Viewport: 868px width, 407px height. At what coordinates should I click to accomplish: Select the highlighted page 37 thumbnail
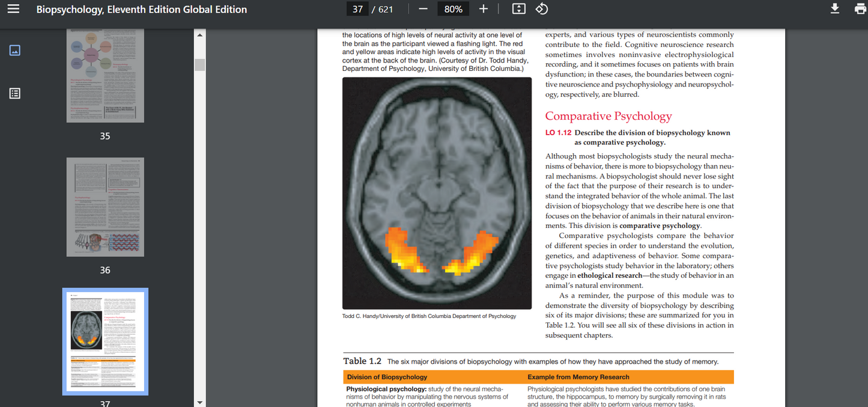point(105,341)
